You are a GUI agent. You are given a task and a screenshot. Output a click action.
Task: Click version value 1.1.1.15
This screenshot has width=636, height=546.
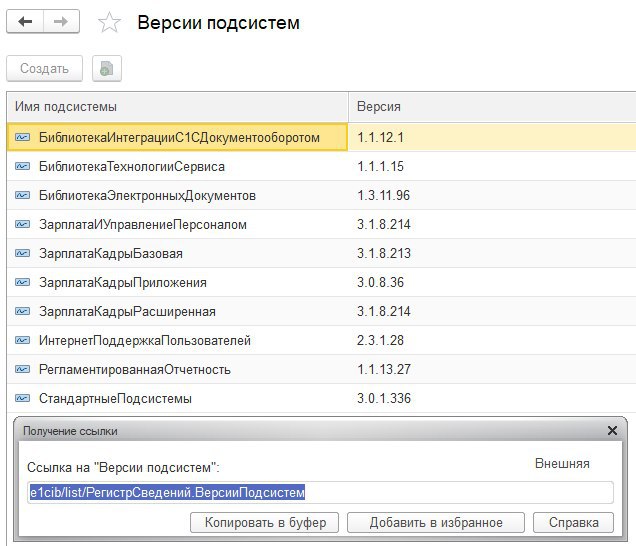(x=380, y=166)
